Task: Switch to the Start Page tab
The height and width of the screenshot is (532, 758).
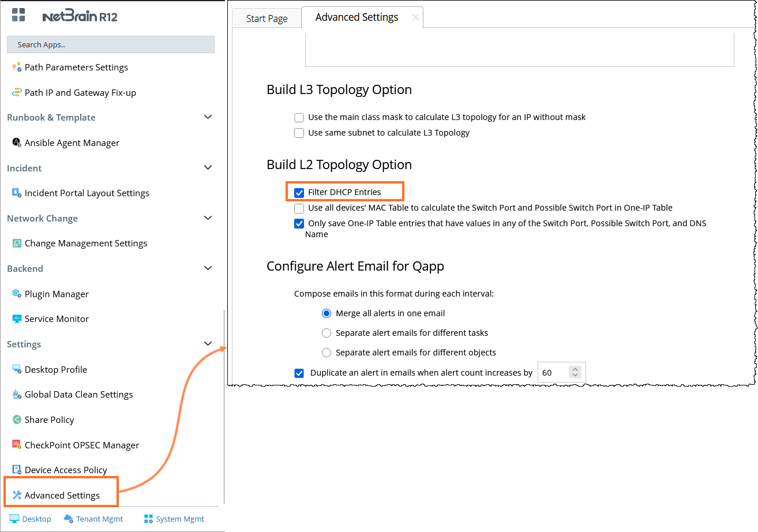Action: pyautogui.click(x=267, y=18)
